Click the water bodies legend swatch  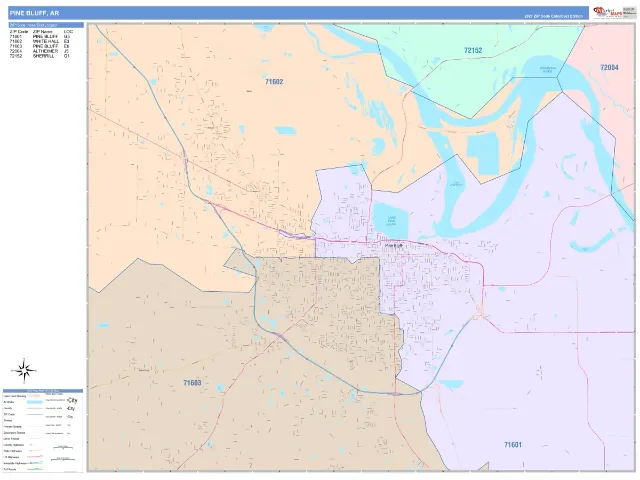[35, 402]
